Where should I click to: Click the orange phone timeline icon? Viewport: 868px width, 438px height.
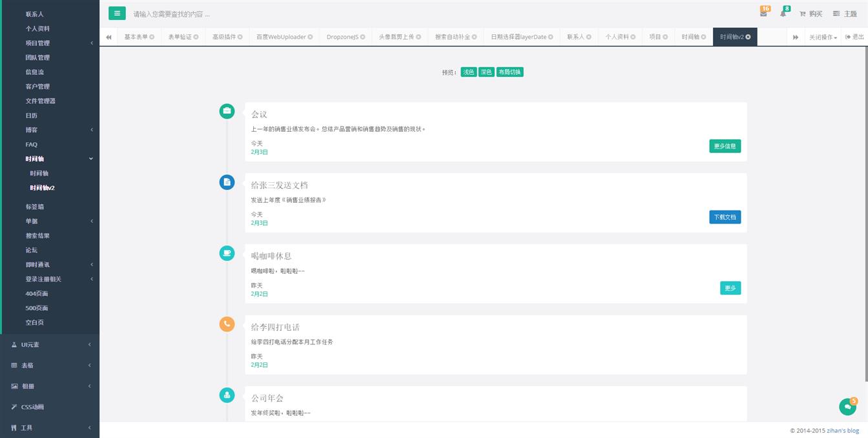click(227, 324)
